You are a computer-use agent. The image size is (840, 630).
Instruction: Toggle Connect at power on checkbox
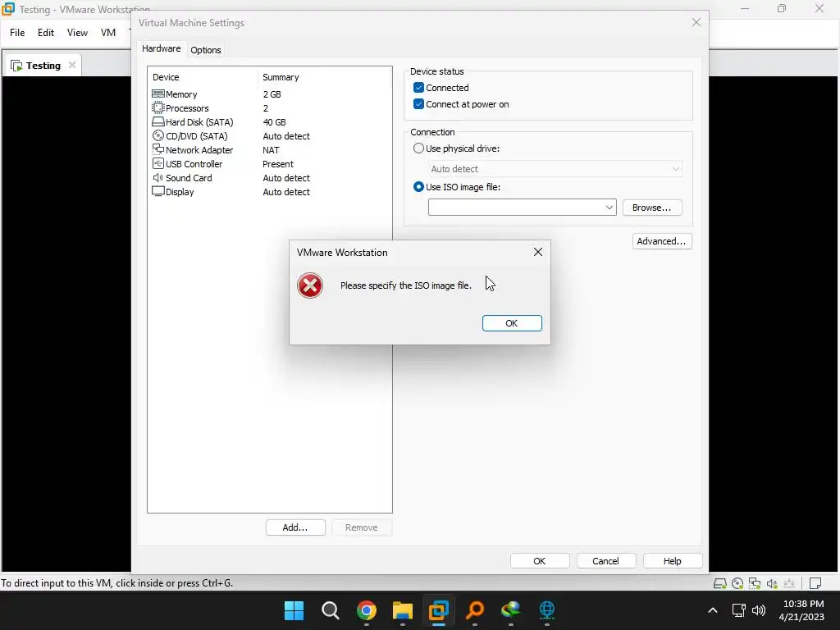tap(418, 104)
